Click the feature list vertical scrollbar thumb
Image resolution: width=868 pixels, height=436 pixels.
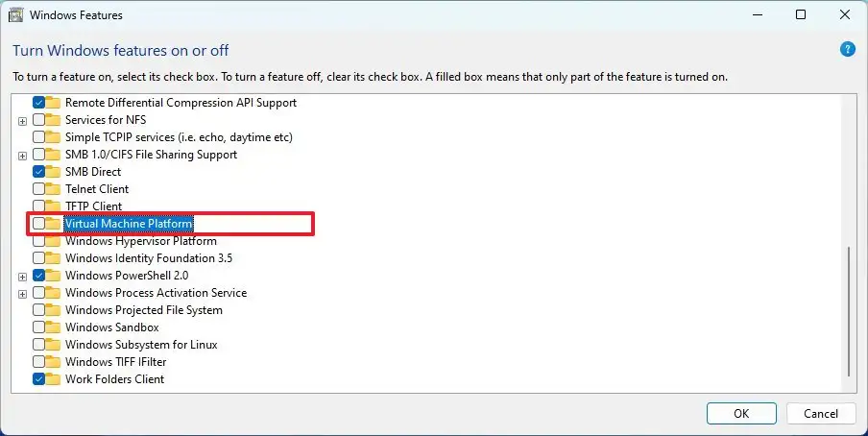click(x=848, y=311)
